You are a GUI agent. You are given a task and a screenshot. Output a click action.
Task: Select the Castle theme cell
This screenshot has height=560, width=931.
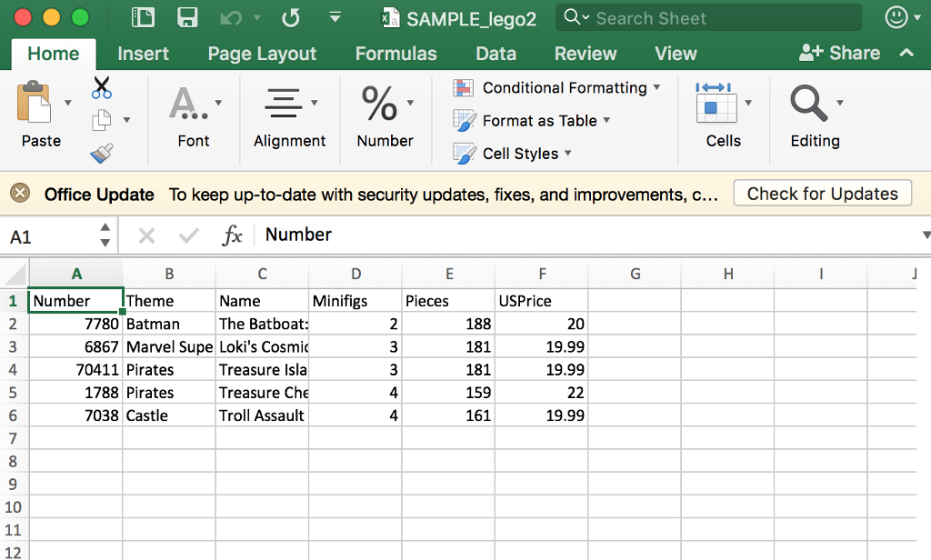coord(169,415)
